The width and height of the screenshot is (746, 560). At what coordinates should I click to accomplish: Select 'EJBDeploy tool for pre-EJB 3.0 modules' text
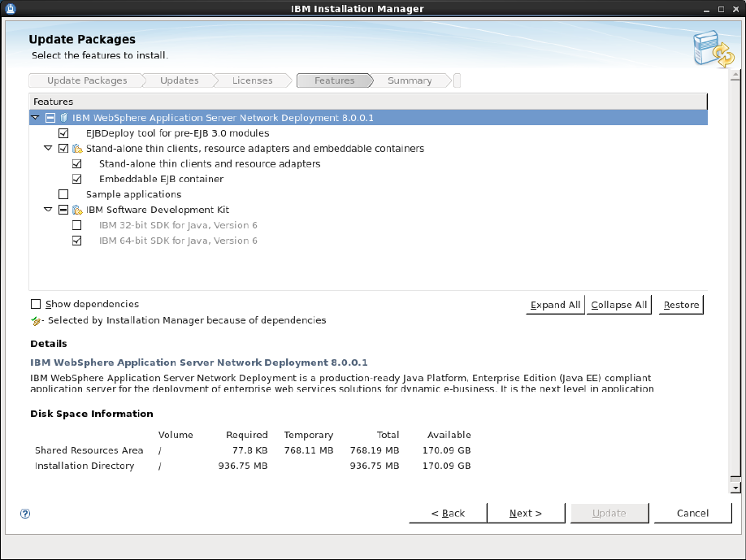click(177, 133)
